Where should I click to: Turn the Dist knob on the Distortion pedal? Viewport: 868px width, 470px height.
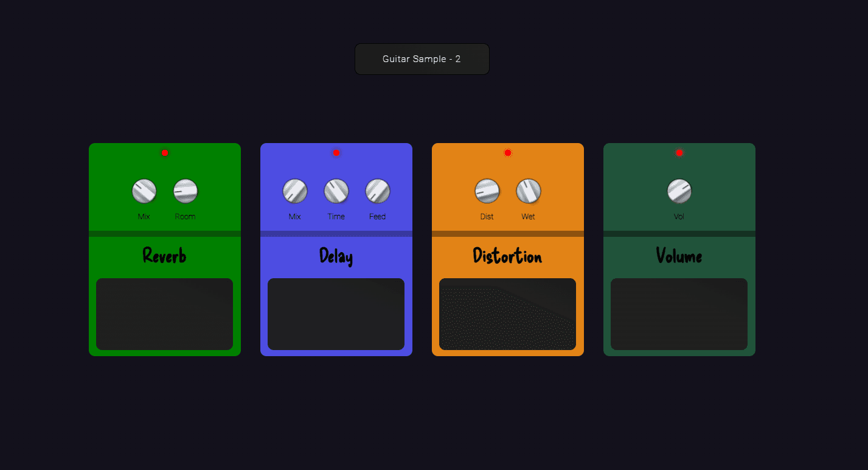[x=487, y=192]
